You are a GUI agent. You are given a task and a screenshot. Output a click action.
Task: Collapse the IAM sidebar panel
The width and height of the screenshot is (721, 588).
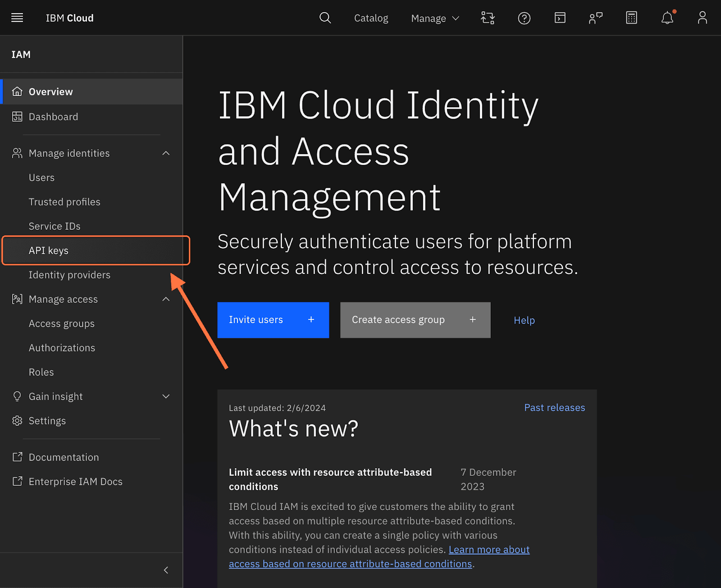166,570
